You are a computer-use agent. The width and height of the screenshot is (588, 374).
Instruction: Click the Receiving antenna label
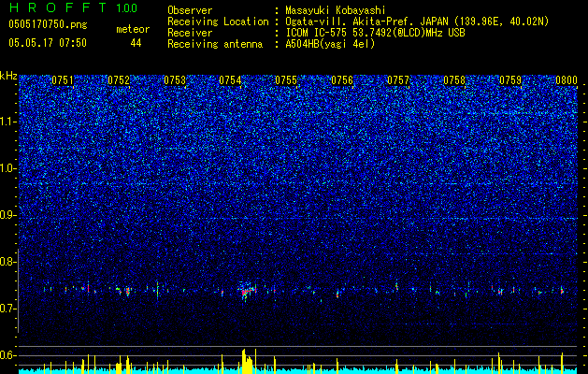[215, 44]
